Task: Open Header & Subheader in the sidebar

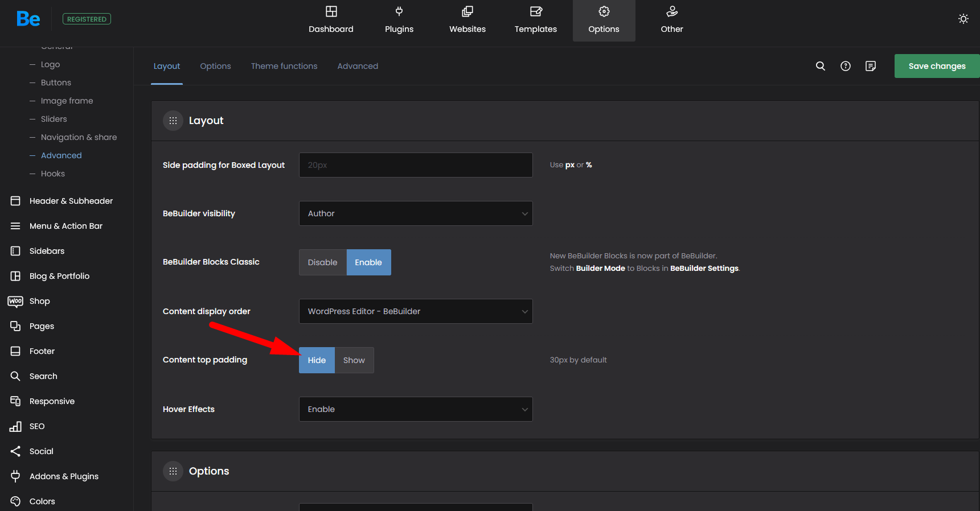Action: [71, 201]
